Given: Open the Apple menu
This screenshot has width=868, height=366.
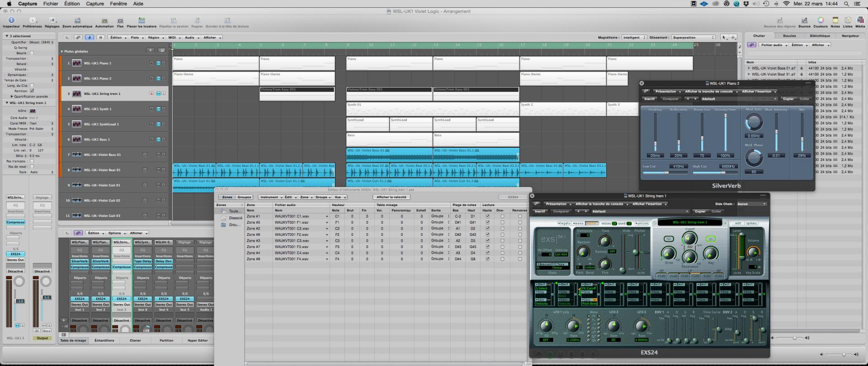Looking at the screenshot, I should coord(9,4).
